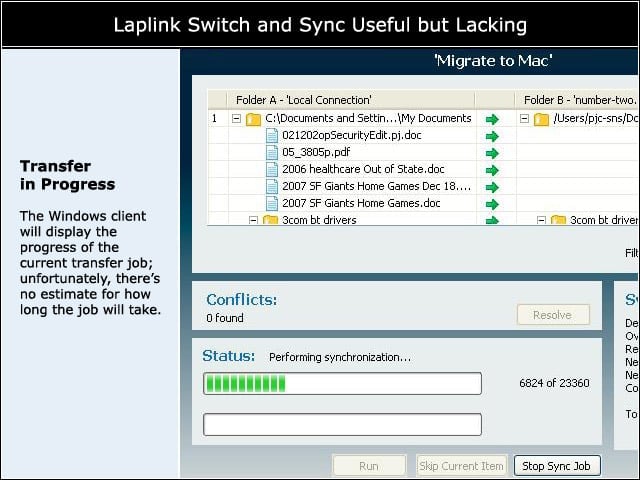The height and width of the screenshot is (480, 640).
Task: Click the green arrow beside 021202opSecurityEdit.pj.doc
Action: (492, 136)
